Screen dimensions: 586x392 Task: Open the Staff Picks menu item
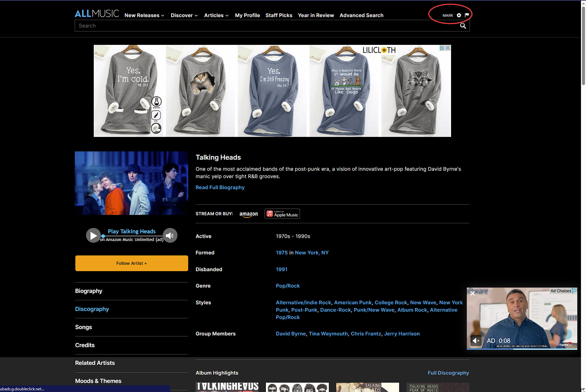(279, 15)
